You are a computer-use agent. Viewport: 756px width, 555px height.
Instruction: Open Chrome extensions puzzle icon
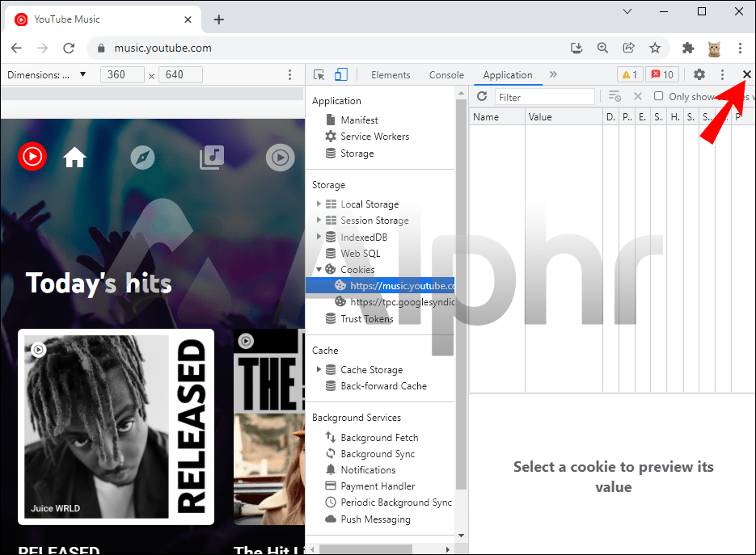tap(688, 48)
